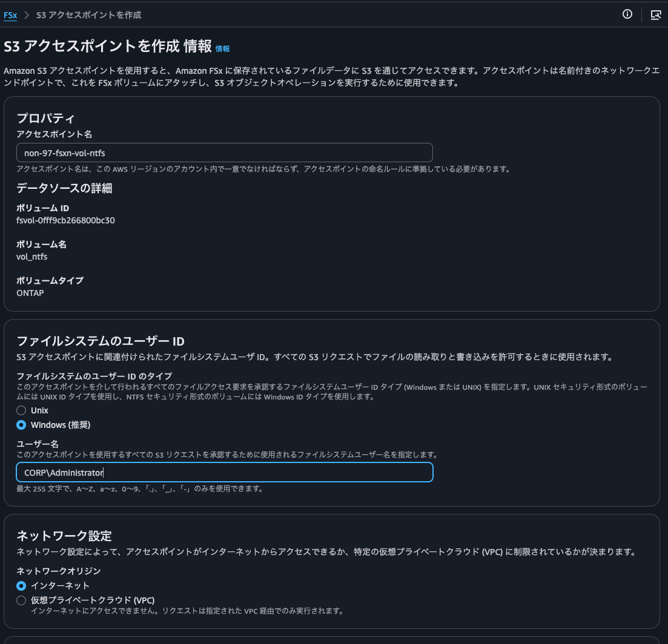
Task: Click inside the ユーザー名 text box
Action: click(x=224, y=473)
